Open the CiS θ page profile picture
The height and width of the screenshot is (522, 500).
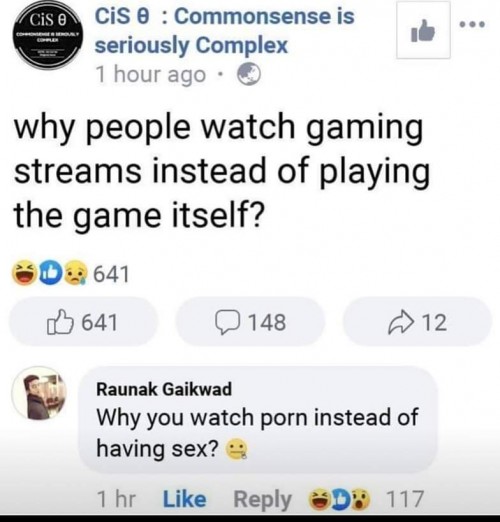50,36
